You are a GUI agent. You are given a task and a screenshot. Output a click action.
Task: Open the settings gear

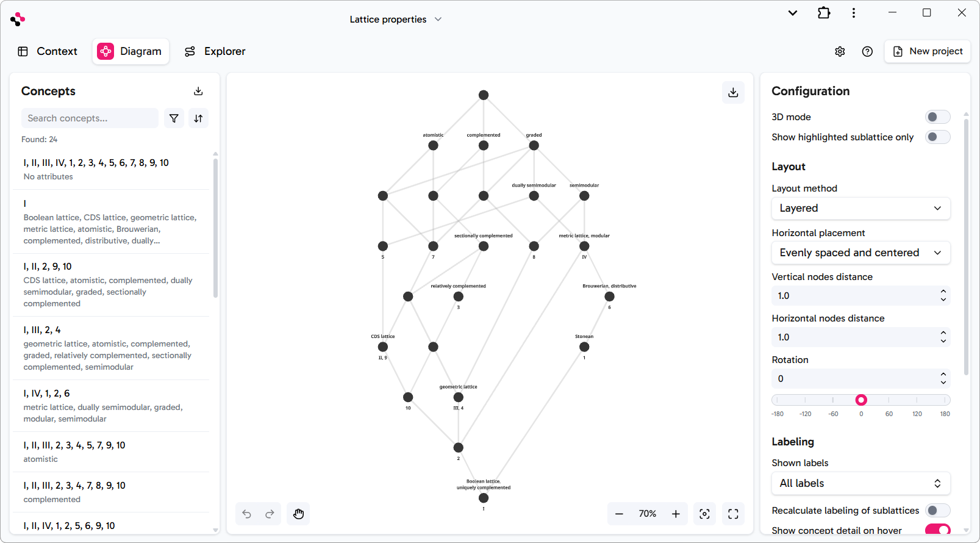[840, 52]
